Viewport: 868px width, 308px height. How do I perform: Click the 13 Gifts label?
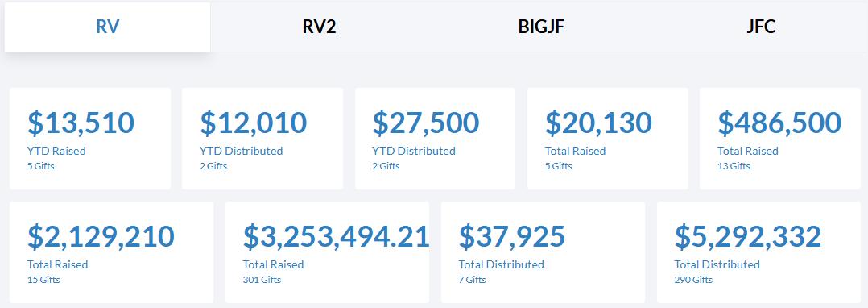coord(734,166)
